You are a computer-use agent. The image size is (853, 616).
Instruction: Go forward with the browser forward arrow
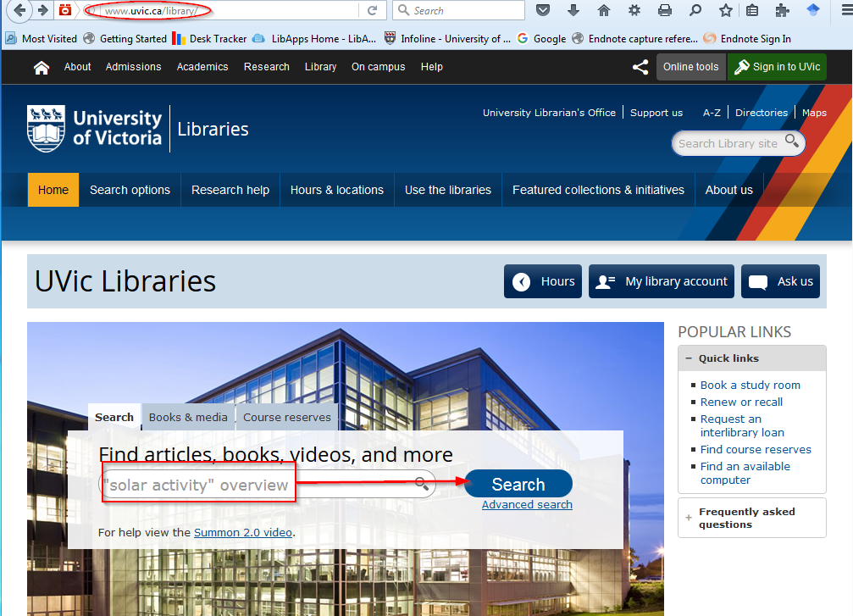(x=42, y=10)
